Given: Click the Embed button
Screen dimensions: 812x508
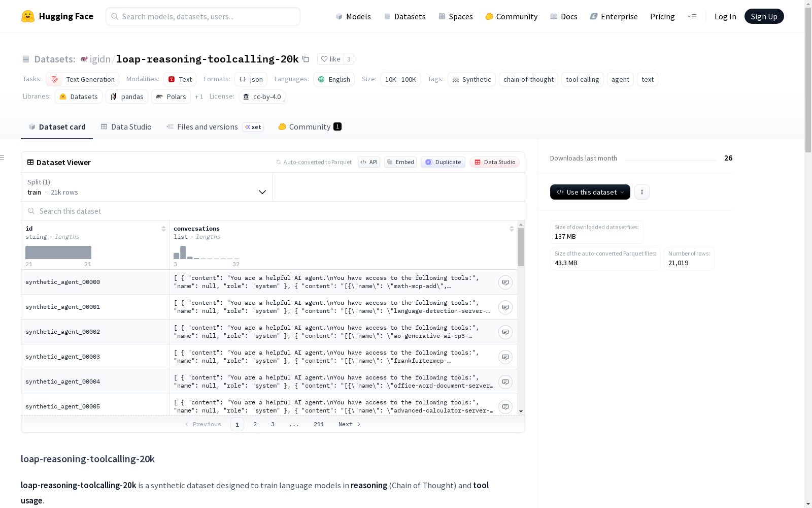Looking at the screenshot, I should coord(400,162).
